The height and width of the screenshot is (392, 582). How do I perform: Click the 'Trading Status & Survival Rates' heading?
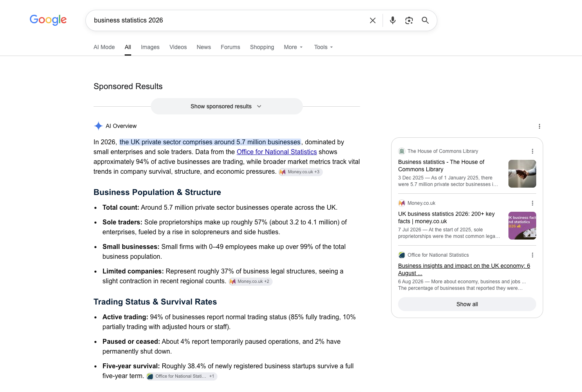155,302
